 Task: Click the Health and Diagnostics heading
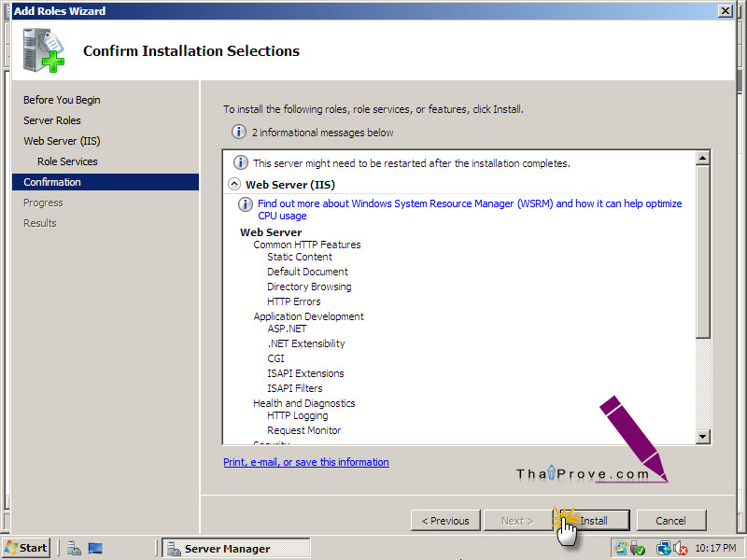tap(304, 403)
